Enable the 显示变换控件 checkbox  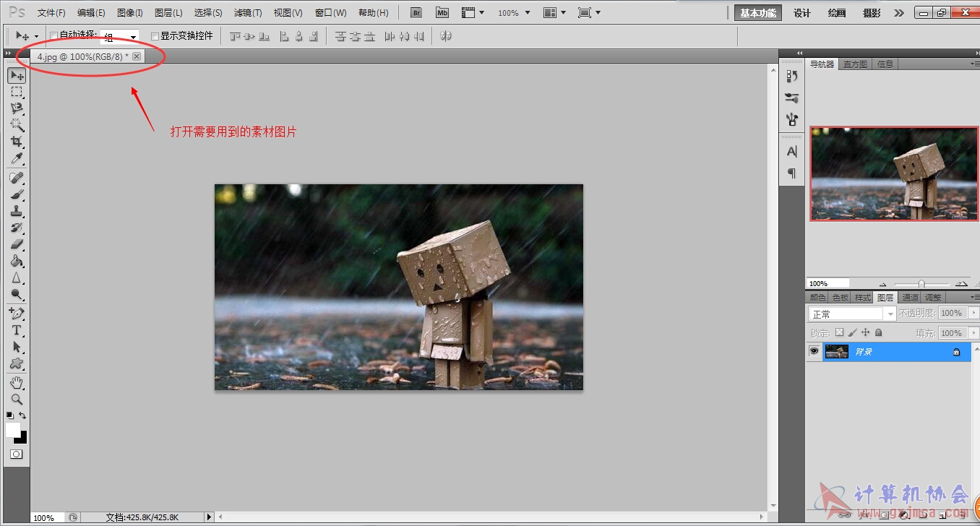pos(155,35)
